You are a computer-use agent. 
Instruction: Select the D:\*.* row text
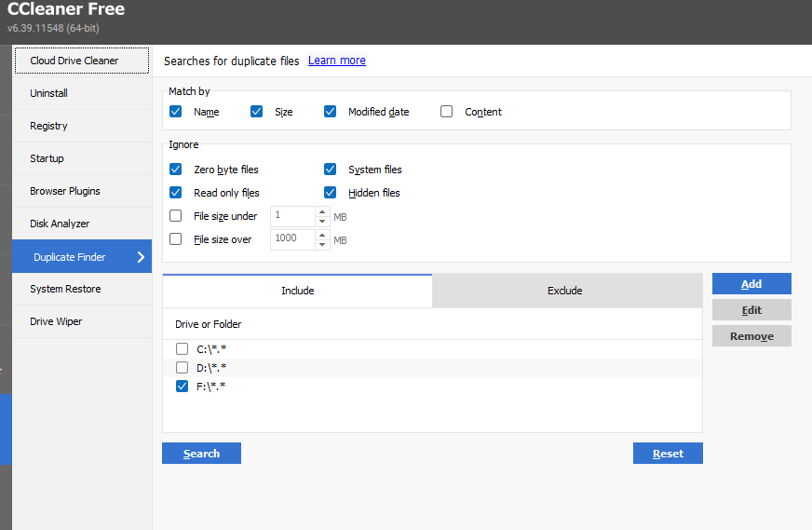coord(211,368)
